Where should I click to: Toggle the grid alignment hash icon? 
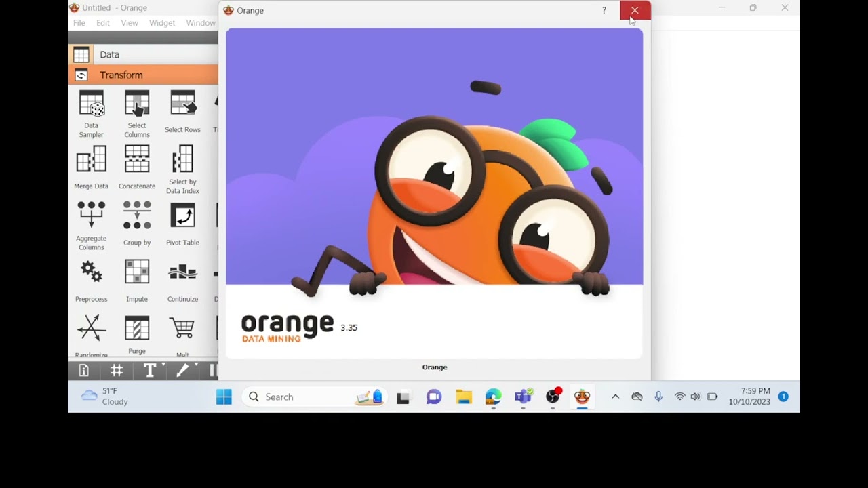pos(117,370)
